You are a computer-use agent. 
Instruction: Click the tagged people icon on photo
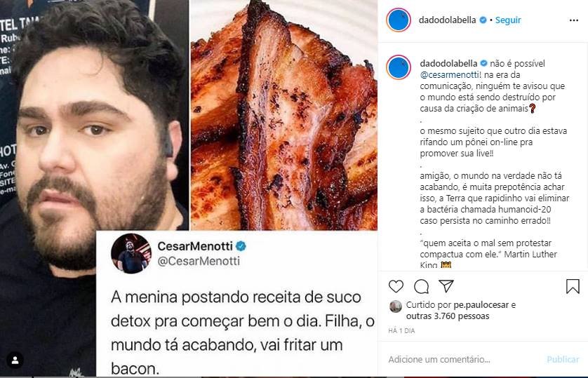tap(15, 360)
